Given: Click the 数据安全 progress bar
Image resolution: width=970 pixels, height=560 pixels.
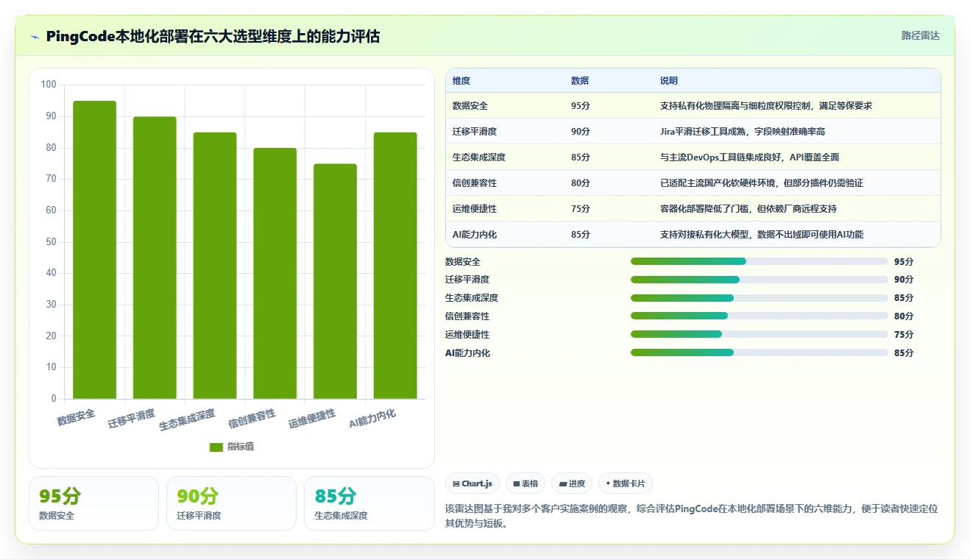Looking at the screenshot, I should coord(760,261).
